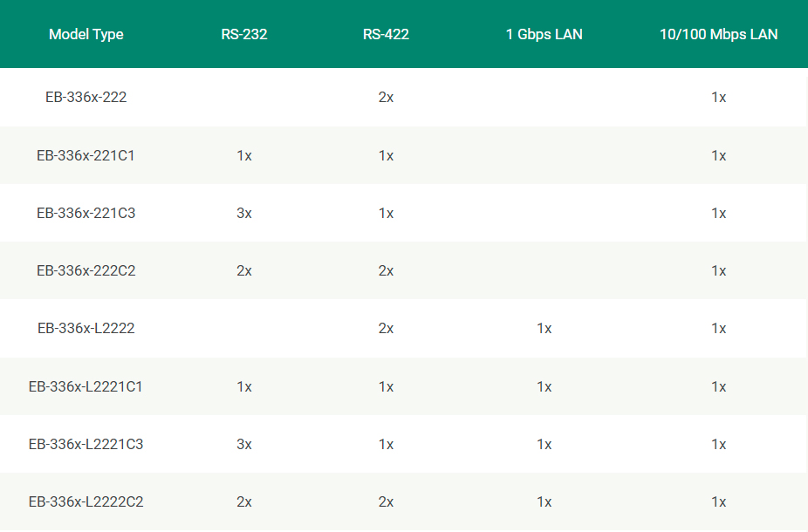Select the RS-232 column header
The width and height of the screenshot is (808, 532).
(244, 34)
